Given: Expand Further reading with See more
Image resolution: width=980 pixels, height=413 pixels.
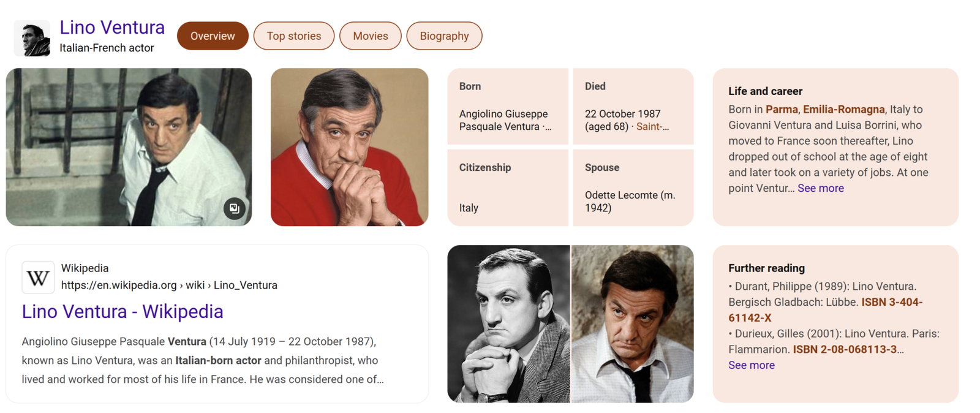Looking at the screenshot, I should pyautogui.click(x=752, y=365).
